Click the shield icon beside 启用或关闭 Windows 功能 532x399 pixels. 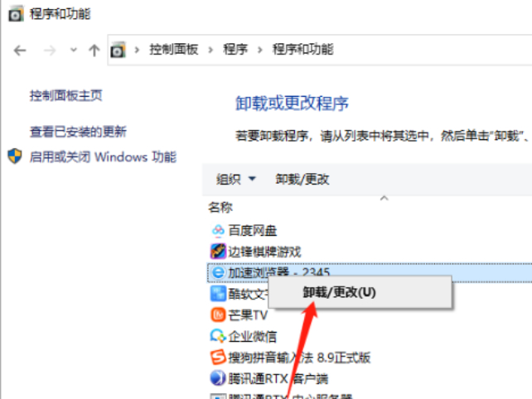pos(15,156)
